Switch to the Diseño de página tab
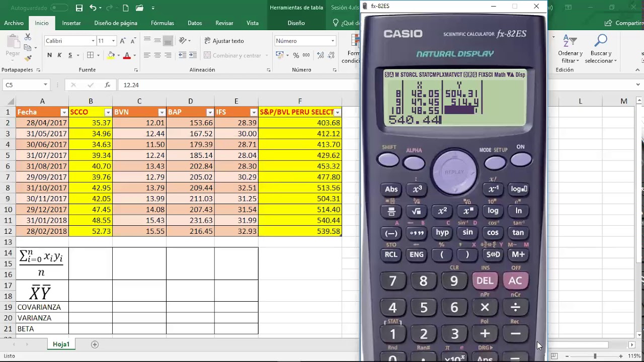The height and width of the screenshot is (362, 644). [116, 23]
